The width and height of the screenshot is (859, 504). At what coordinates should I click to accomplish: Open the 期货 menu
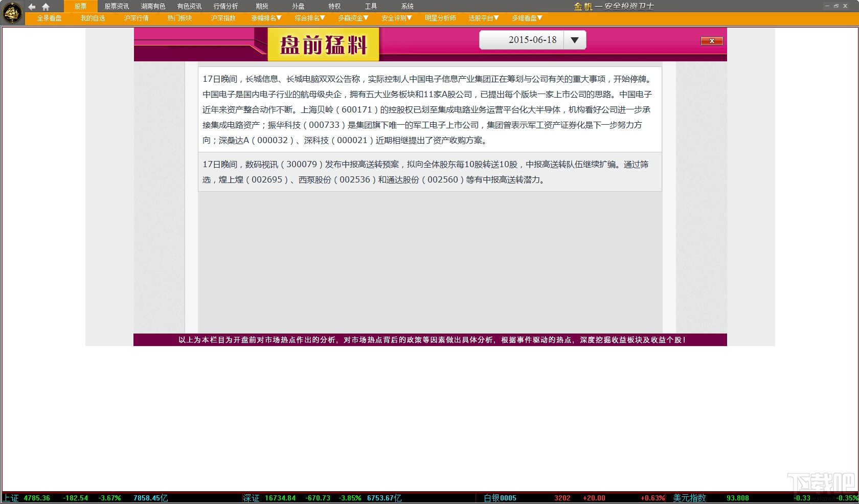pyautogui.click(x=262, y=6)
